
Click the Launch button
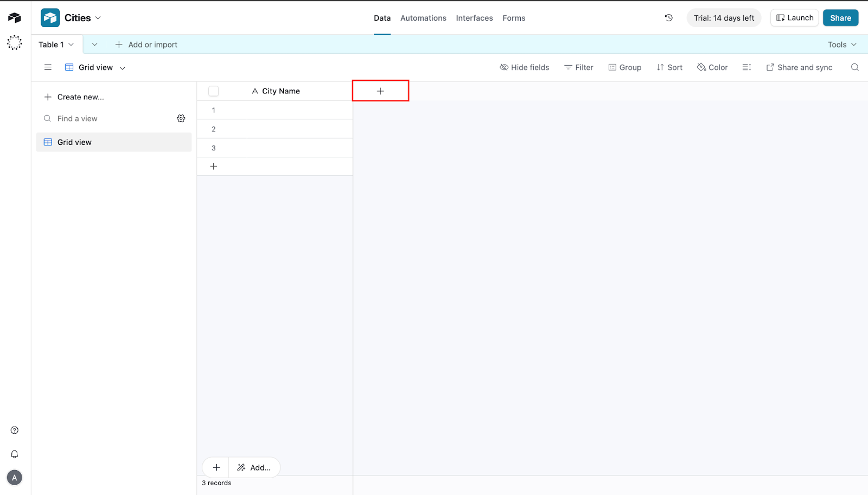click(795, 18)
